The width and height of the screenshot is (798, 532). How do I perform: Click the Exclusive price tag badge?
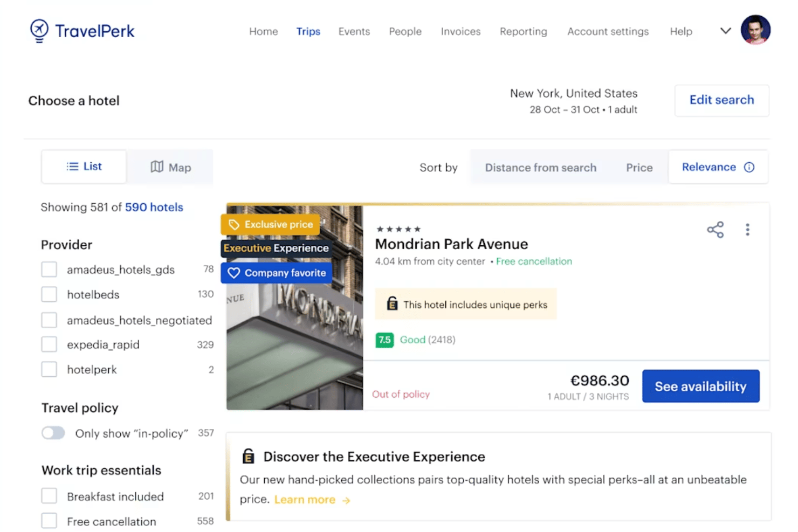[x=270, y=224]
